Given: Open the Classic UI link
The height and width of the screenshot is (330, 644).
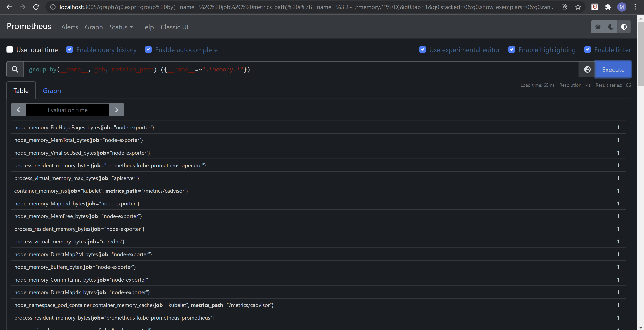Looking at the screenshot, I should tap(174, 27).
